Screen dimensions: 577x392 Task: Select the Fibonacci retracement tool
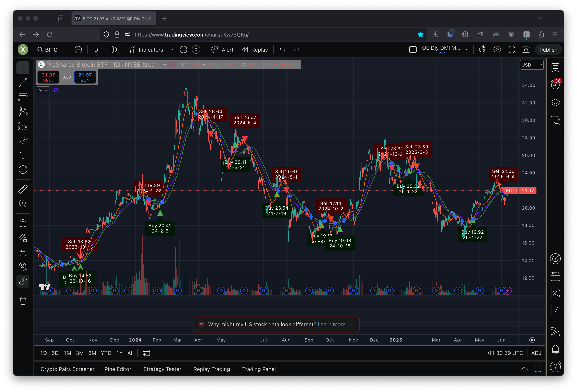coord(23,97)
